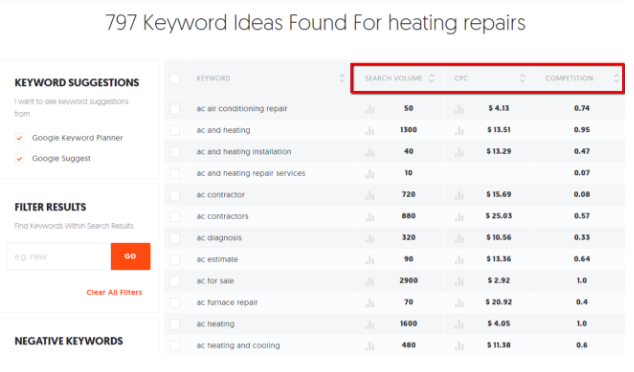
Task: Tick the select-all checkbox in table header
Action: coord(175,79)
